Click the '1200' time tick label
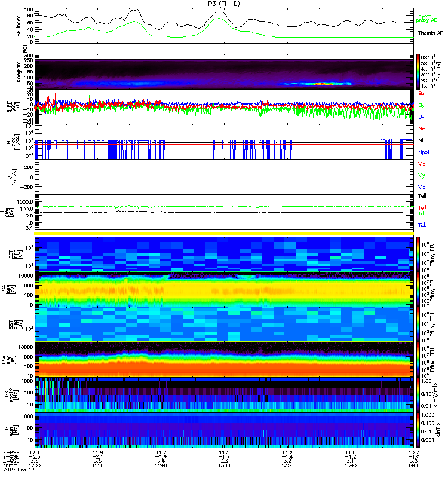Viewport: 448px width, 478px height. (35, 465)
